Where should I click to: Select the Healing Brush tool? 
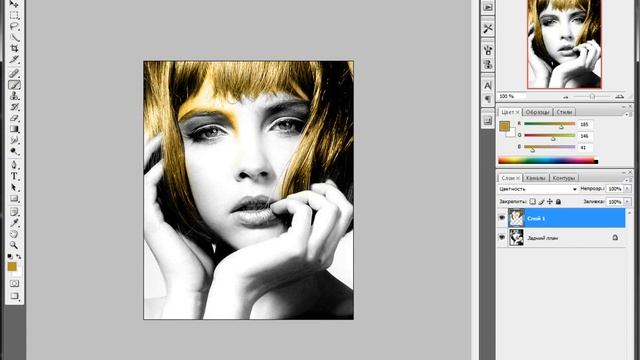click(x=14, y=73)
